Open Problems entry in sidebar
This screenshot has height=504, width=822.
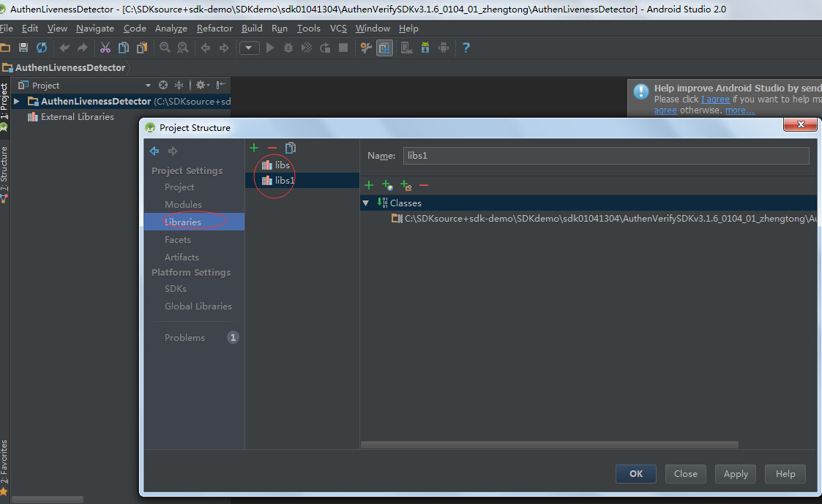[x=184, y=337]
